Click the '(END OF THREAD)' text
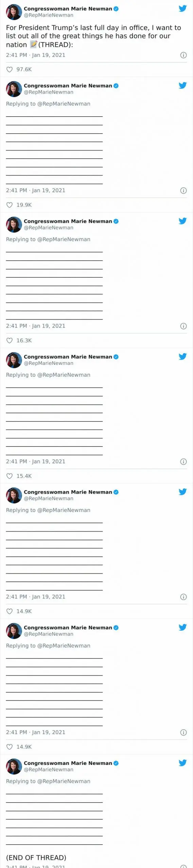This screenshot has width=193, height=868. [x=36, y=857]
